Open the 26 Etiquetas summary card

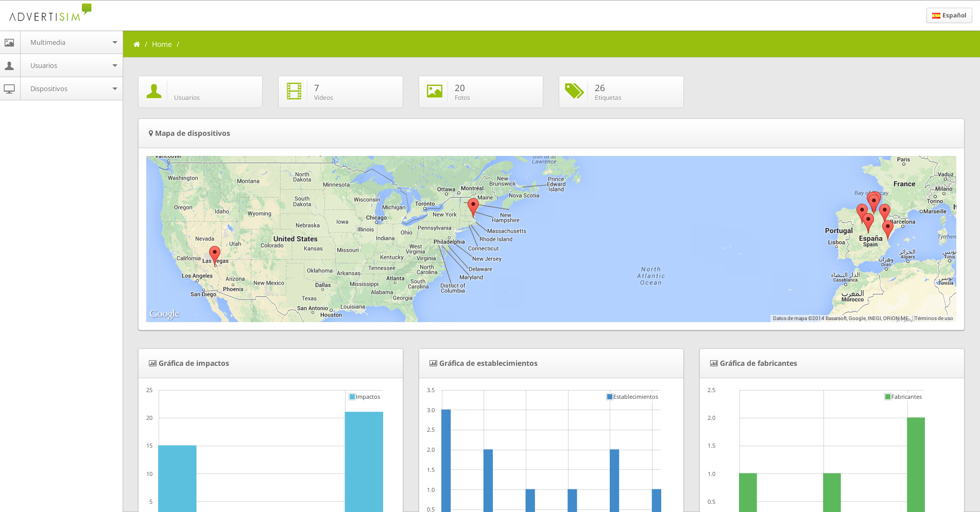point(621,92)
